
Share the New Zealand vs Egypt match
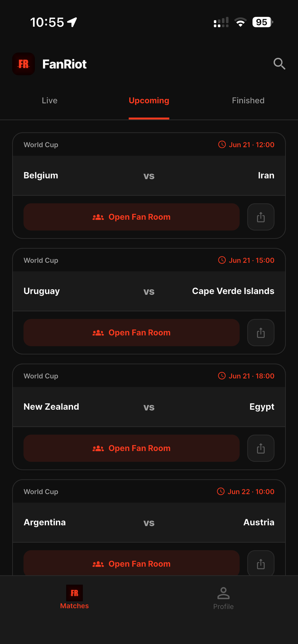(261, 448)
